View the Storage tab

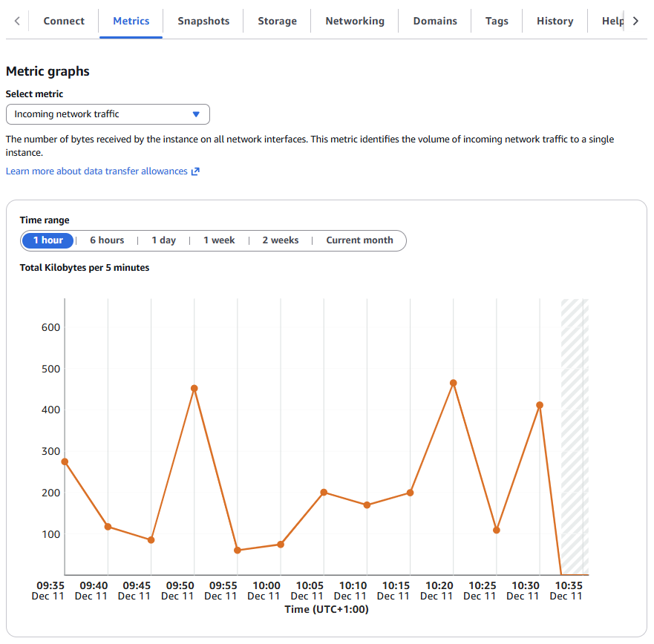[277, 21]
